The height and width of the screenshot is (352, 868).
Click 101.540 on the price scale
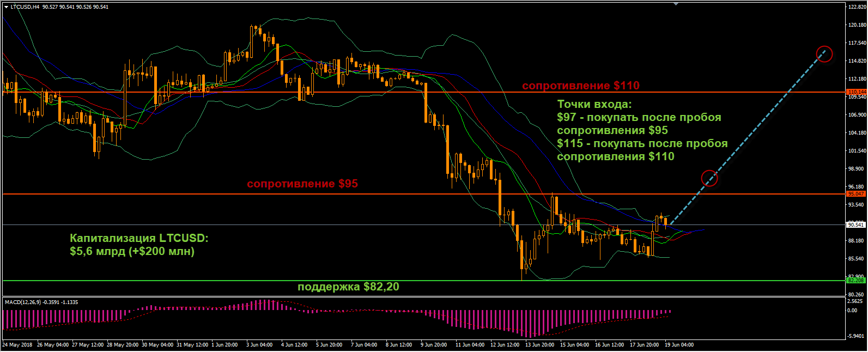coord(858,151)
